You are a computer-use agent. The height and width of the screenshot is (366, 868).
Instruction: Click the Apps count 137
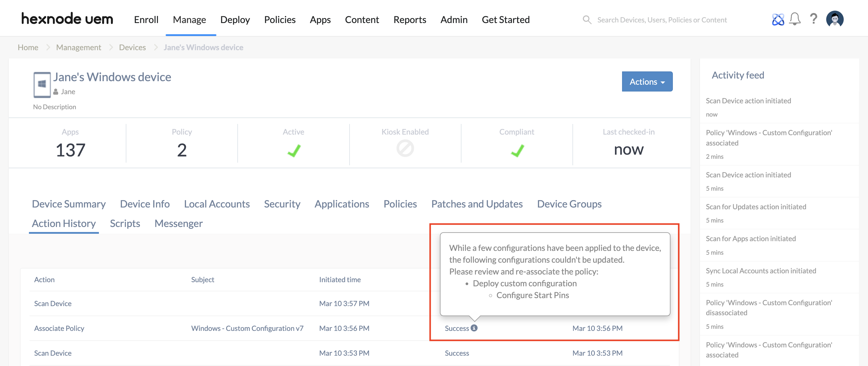pyautogui.click(x=70, y=150)
